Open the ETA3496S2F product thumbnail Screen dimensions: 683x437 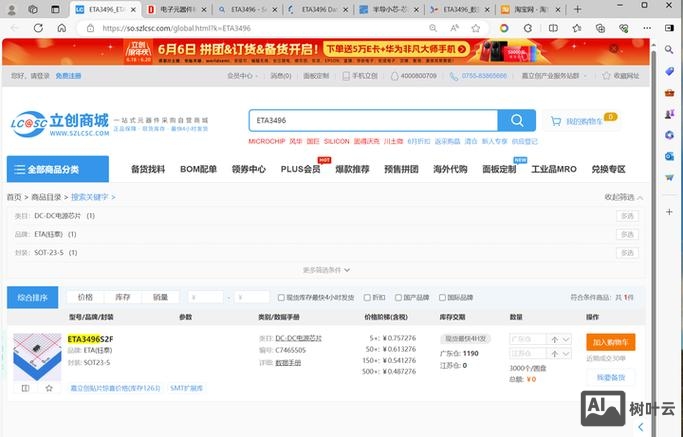point(37,357)
